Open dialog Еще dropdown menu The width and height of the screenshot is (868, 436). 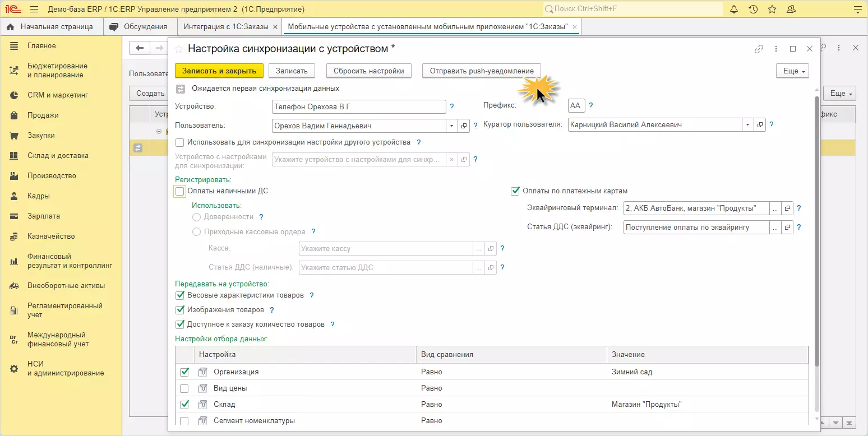(x=792, y=71)
